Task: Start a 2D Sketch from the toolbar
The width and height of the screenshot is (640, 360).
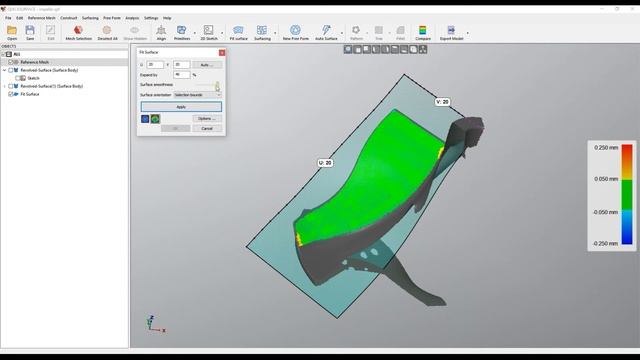Action: [x=209, y=30]
